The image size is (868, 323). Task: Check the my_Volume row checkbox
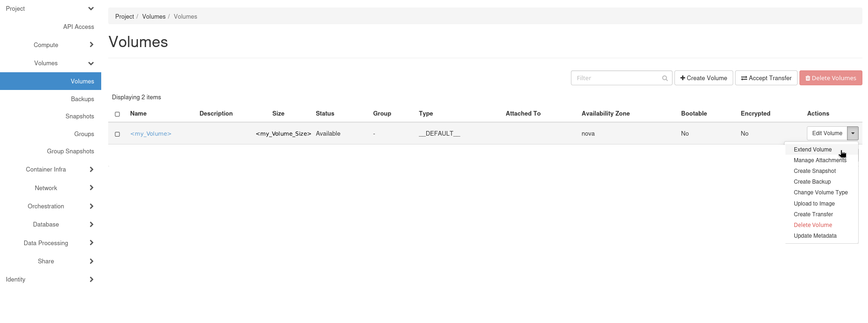[x=118, y=134]
